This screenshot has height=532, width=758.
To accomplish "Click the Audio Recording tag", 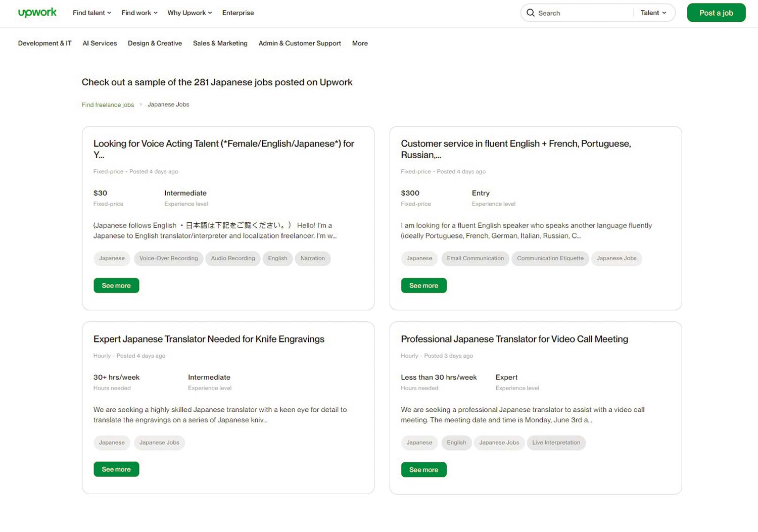I will point(233,258).
